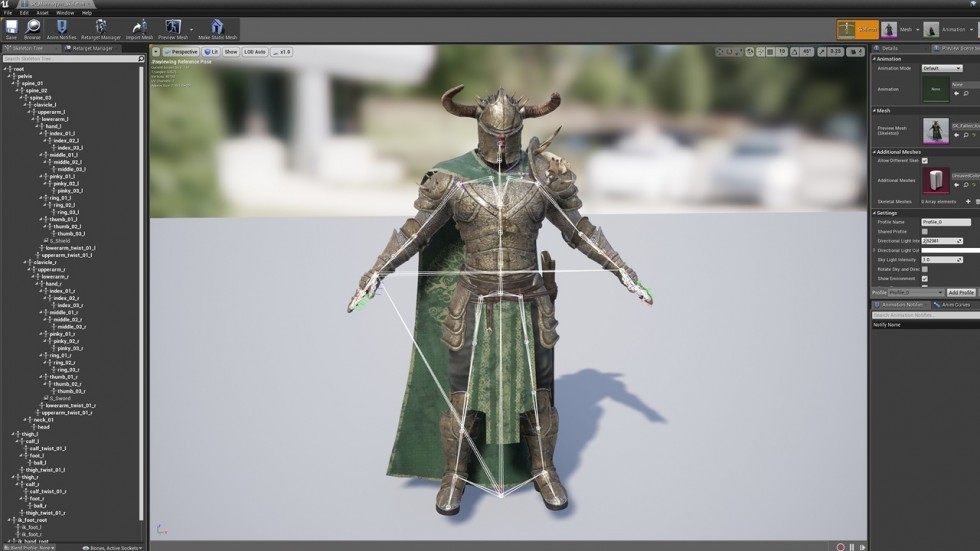Click the Directional Light Intensity value slider
Viewport: 980px width, 551px height.
(x=942, y=241)
